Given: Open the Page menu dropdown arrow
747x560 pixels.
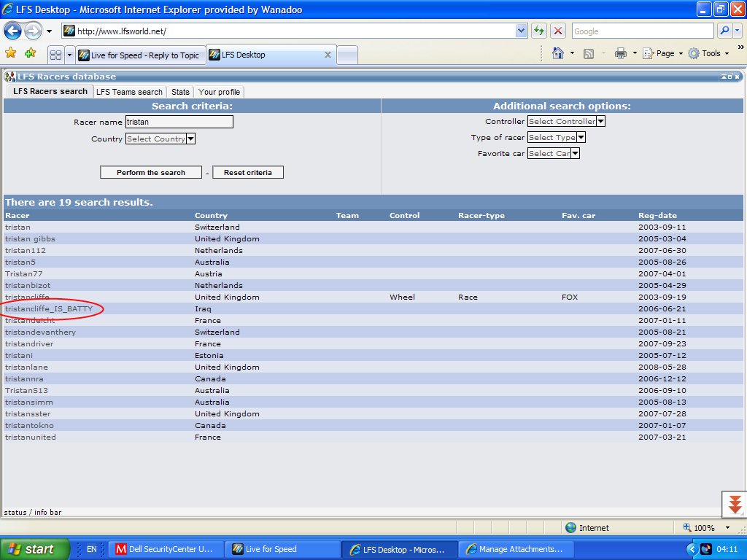Looking at the screenshot, I should (x=681, y=53).
